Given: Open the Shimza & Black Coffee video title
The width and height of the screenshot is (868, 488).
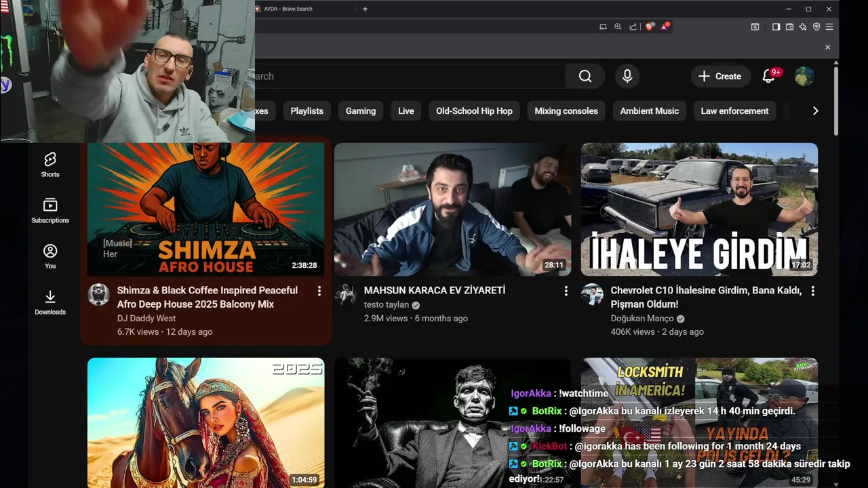Looking at the screenshot, I should point(208,298).
